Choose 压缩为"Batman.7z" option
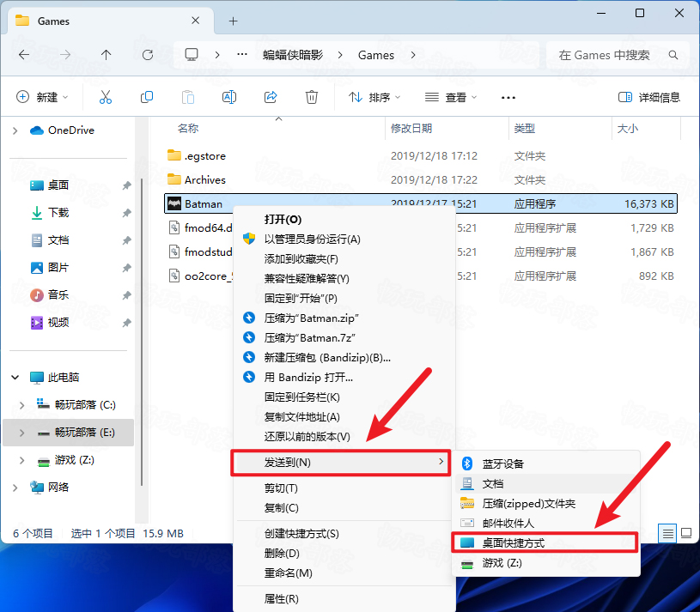 tap(344, 337)
